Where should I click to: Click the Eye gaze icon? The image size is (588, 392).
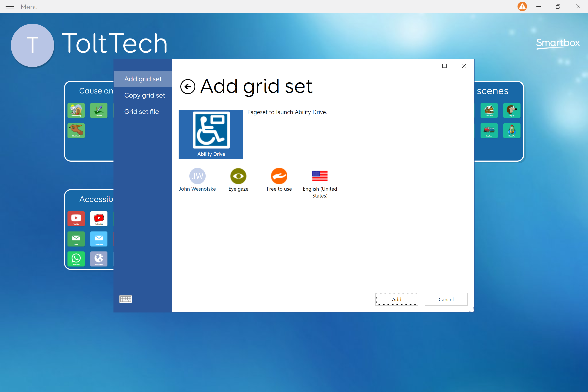coord(238,176)
